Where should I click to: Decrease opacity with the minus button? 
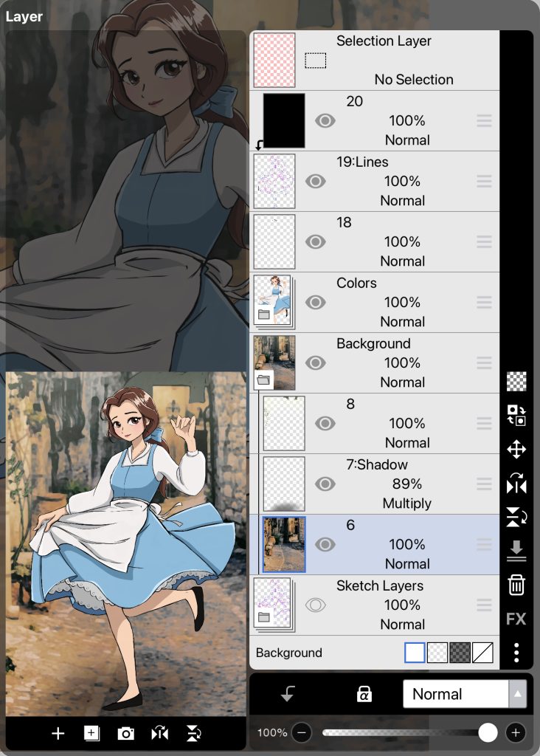[301, 732]
